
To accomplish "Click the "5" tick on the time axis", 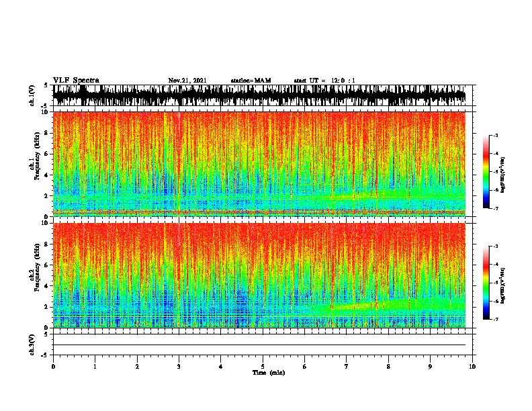I will (x=263, y=366).
